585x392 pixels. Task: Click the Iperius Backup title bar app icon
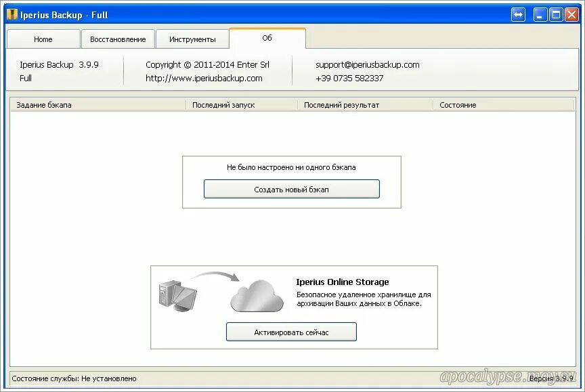pyautogui.click(x=12, y=14)
